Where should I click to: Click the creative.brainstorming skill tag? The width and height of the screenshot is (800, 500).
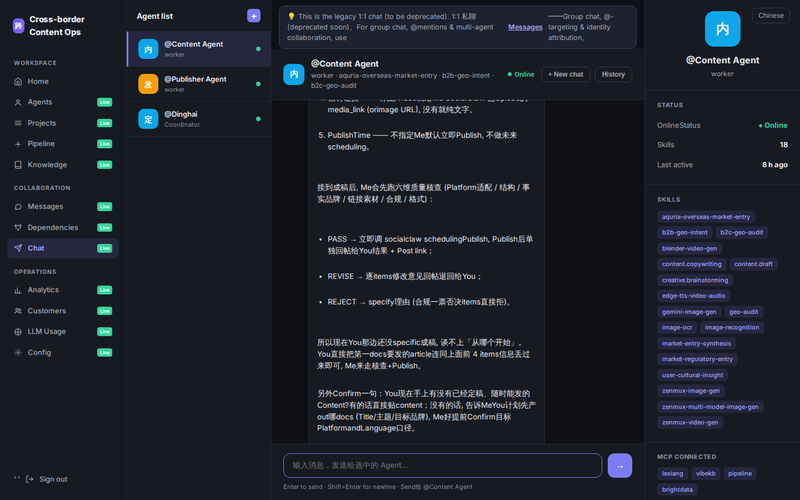click(695, 280)
